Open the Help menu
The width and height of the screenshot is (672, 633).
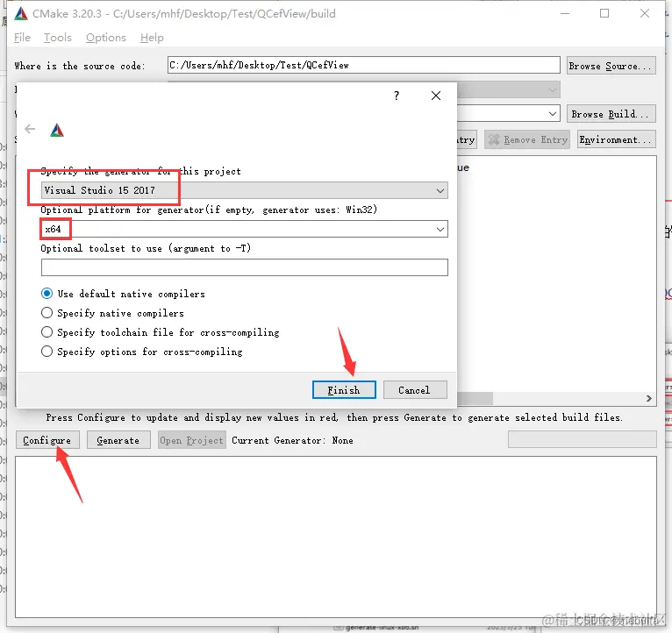[x=152, y=38]
